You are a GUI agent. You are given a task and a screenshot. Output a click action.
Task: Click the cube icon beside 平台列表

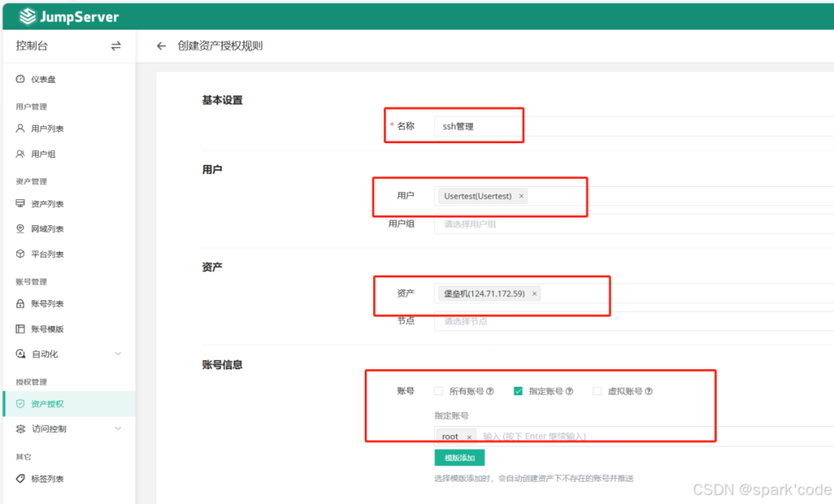(x=20, y=254)
